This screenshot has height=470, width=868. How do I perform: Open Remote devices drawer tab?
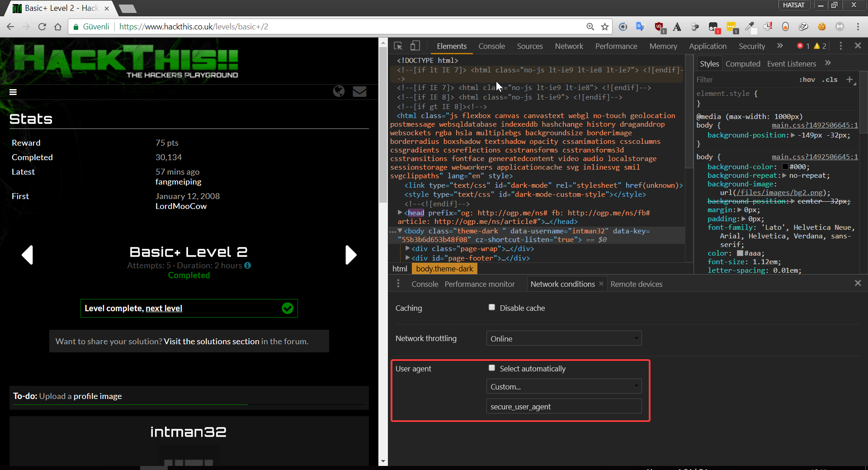(636, 284)
